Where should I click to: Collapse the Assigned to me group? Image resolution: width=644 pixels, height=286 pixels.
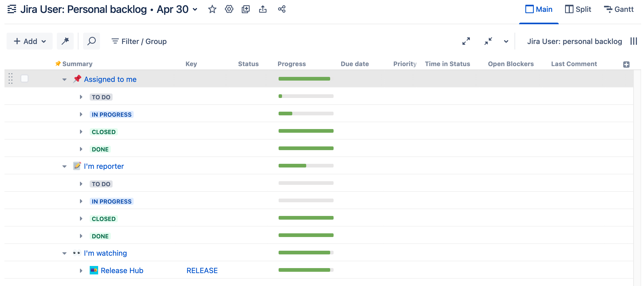[x=64, y=79]
